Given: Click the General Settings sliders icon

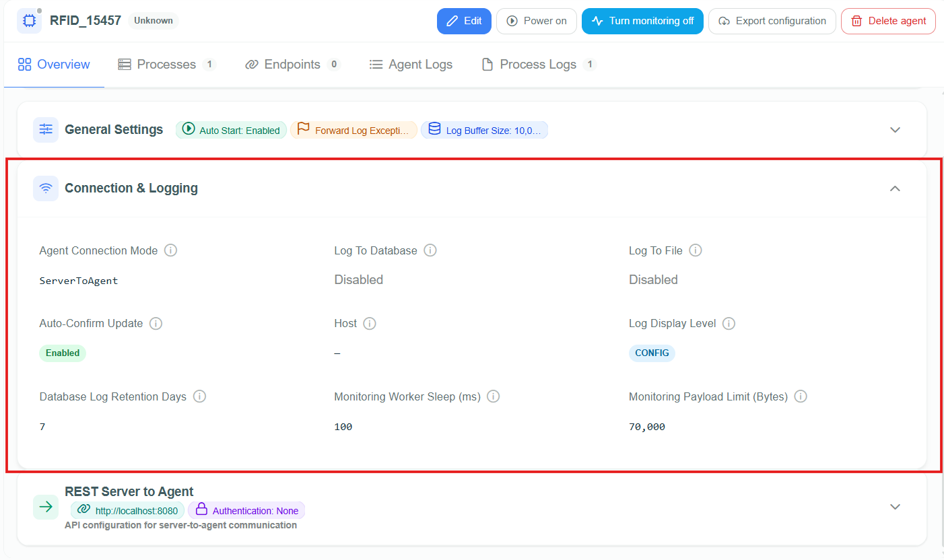Looking at the screenshot, I should 46,129.
